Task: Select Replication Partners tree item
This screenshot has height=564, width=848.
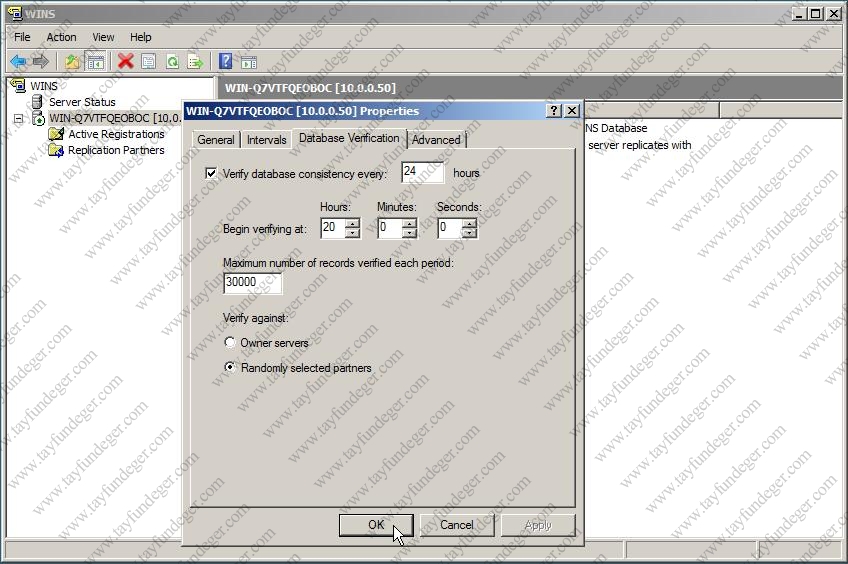Action: coord(116,150)
